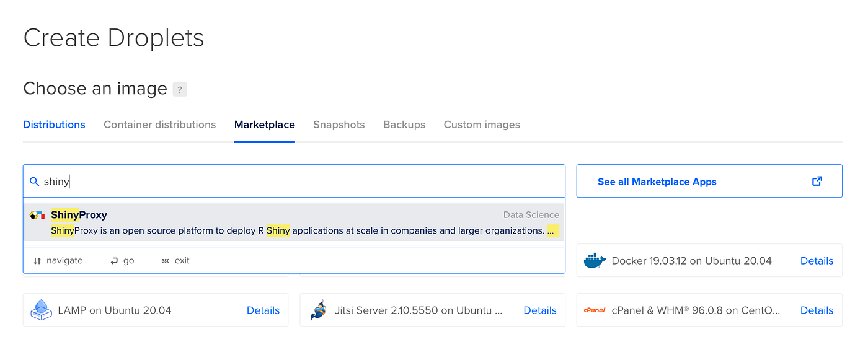Screen dimensions: 868x342
Task: Open Details for LAMP on Ubuntu 20.04
Action: pos(263,310)
